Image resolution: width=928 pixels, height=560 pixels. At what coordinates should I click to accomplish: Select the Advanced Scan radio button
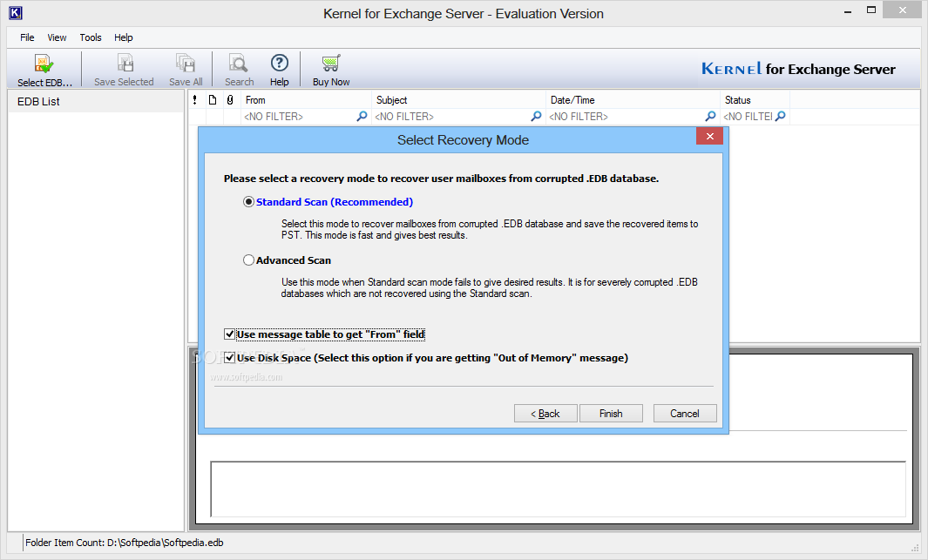[x=248, y=260]
